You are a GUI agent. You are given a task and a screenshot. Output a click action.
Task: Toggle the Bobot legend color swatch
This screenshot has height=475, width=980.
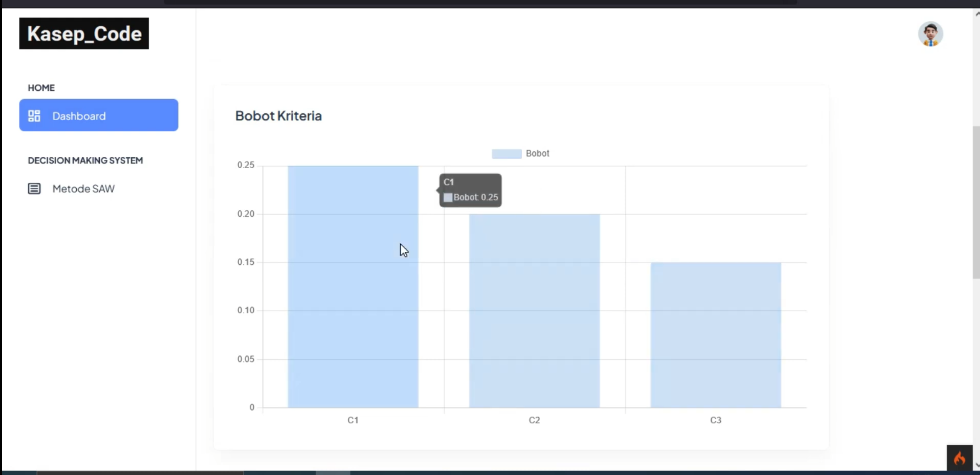(x=506, y=154)
